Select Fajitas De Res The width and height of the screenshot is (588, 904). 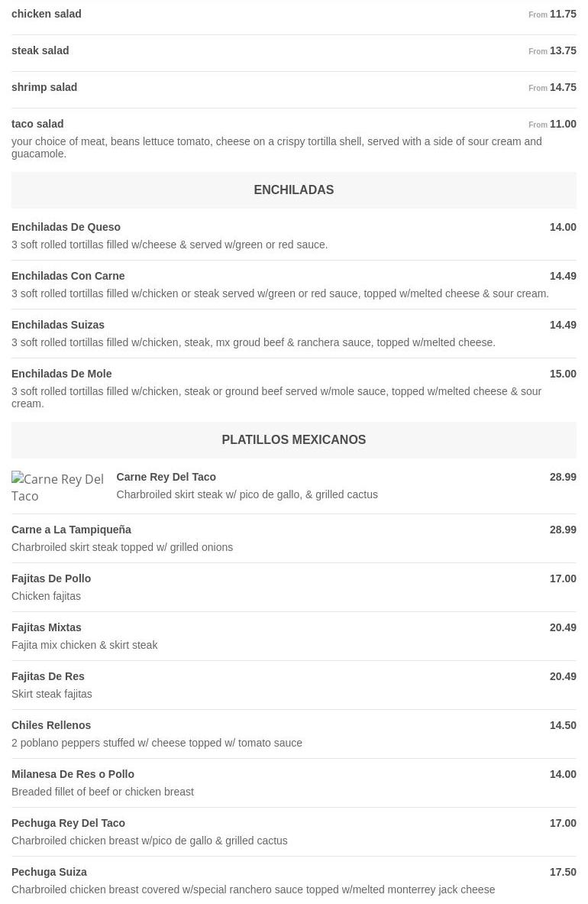48,676
